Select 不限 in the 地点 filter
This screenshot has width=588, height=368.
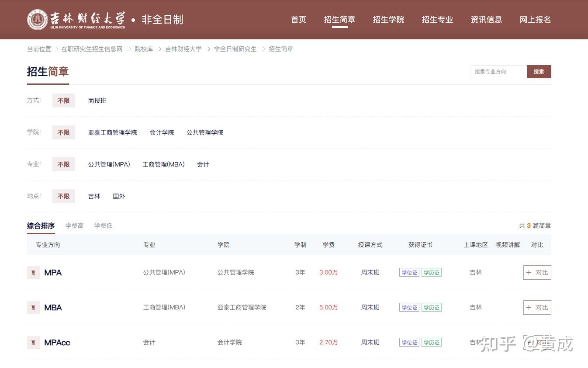tap(64, 196)
